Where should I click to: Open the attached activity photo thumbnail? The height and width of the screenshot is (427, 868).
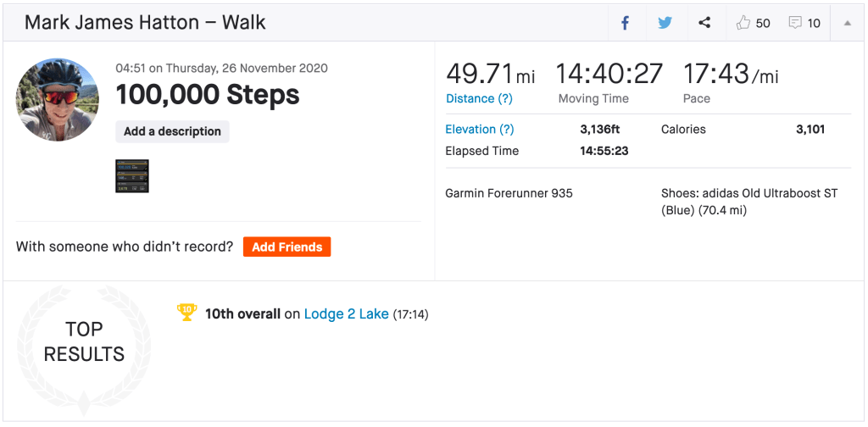[x=132, y=175]
